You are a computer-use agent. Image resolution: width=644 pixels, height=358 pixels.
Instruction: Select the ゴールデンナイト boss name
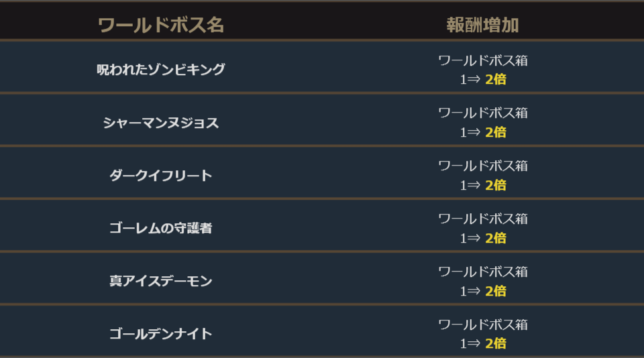pyautogui.click(x=161, y=334)
